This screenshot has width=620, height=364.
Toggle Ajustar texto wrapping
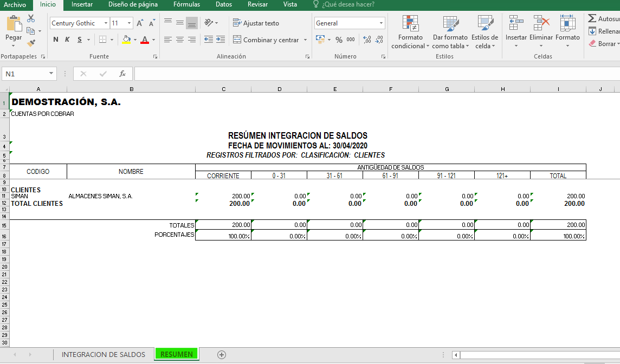pos(256,23)
